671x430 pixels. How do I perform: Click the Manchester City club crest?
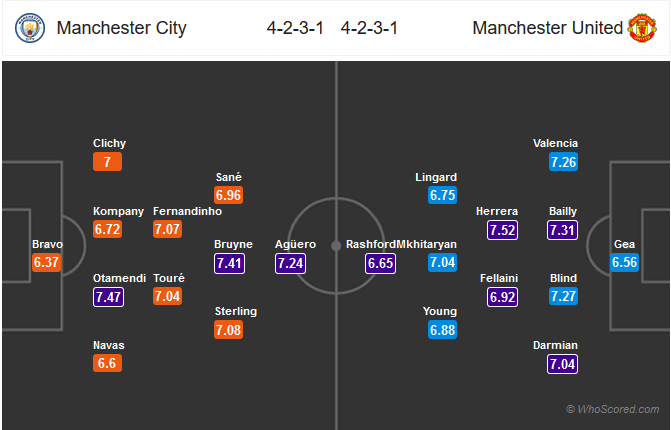(29, 28)
